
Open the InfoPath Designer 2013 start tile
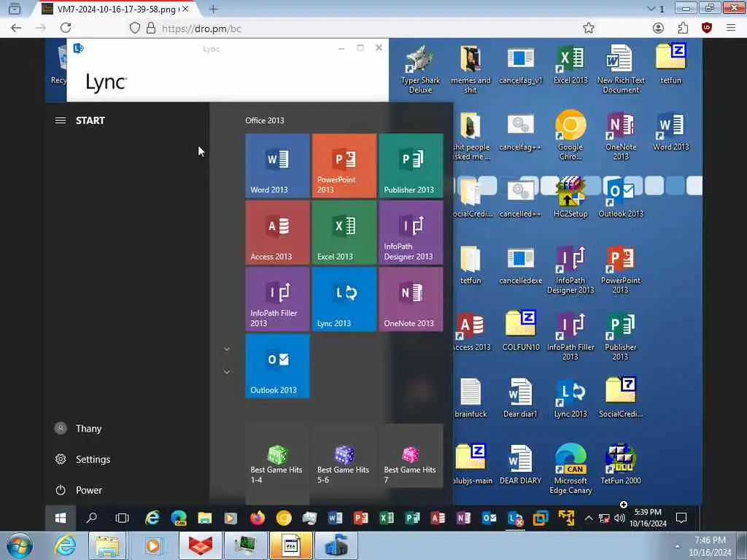click(411, 232)
